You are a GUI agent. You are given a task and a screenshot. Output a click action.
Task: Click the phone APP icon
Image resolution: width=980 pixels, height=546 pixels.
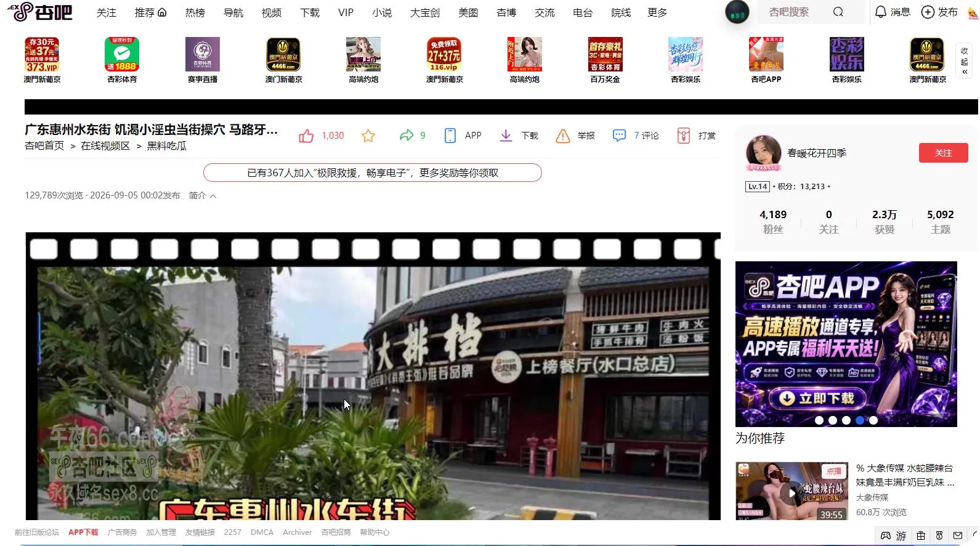click(x=450, y=136)
